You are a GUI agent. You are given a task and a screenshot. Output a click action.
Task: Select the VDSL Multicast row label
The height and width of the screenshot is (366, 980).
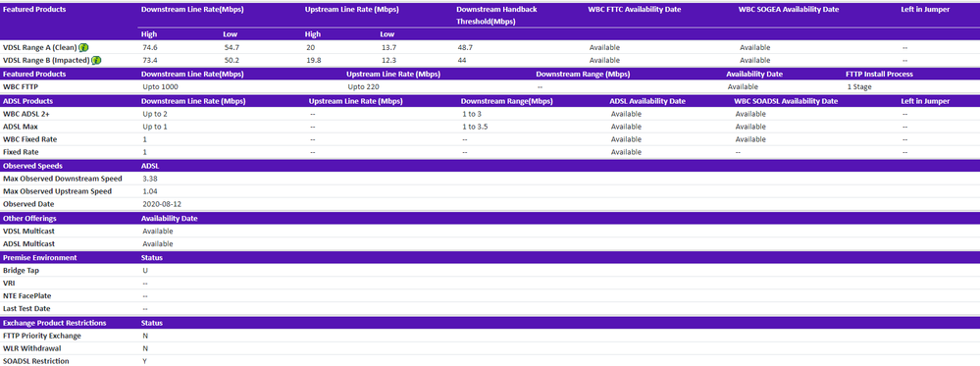29,231
